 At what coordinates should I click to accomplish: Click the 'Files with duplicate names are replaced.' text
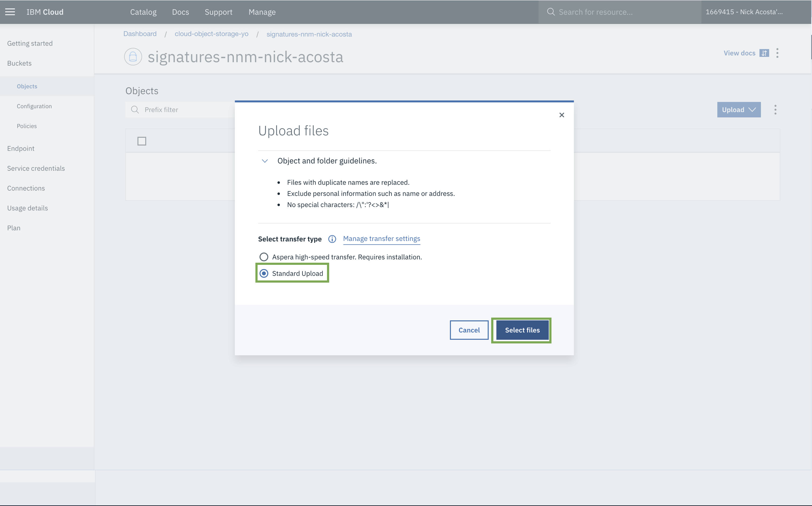348,182
